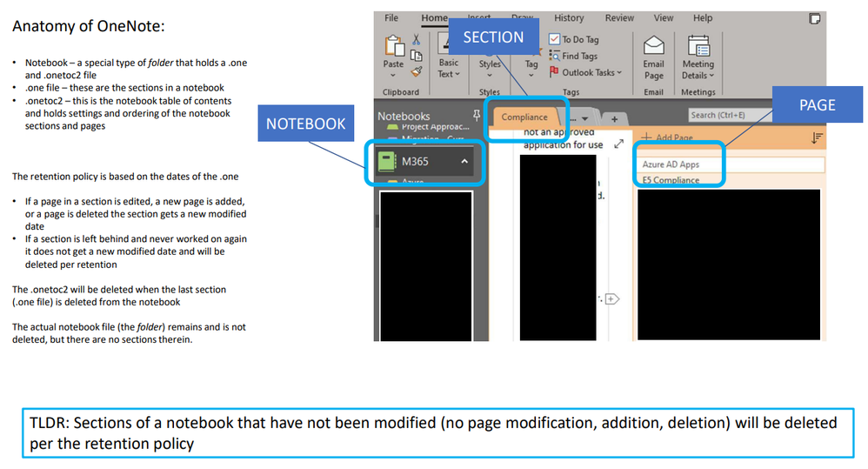This screenshot has height=469, width=868.
Task: Click the green M365 notebook icon
Action: 387,161
